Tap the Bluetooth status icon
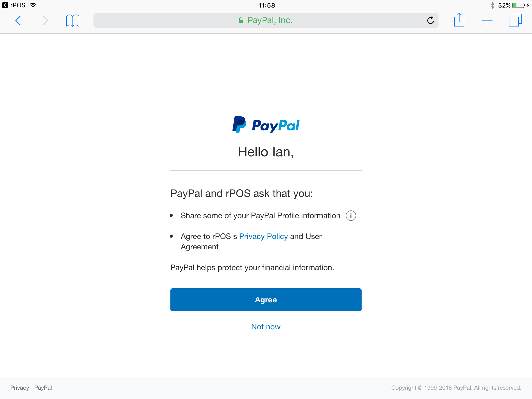This screenshot has height=399, width=532. point(492,5)
